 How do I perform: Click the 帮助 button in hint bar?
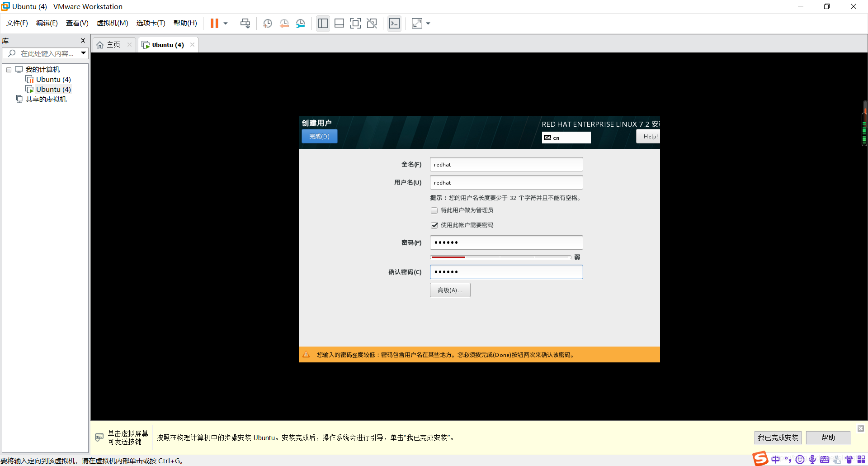click(x=828, y=437)
